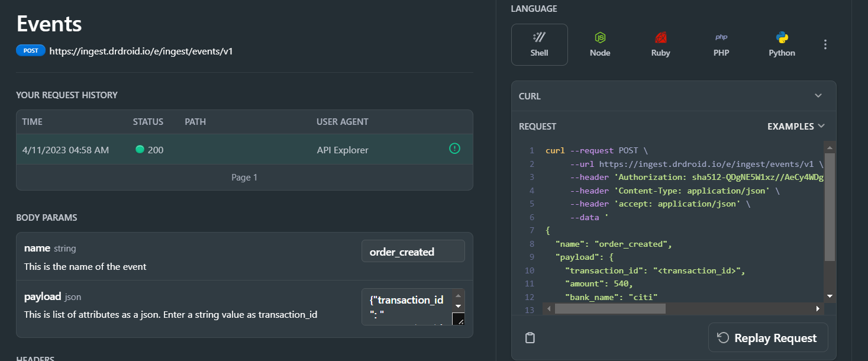Click the copy to clipboard icon
Viewport: 868px width, 361px height.
(530, 338)
